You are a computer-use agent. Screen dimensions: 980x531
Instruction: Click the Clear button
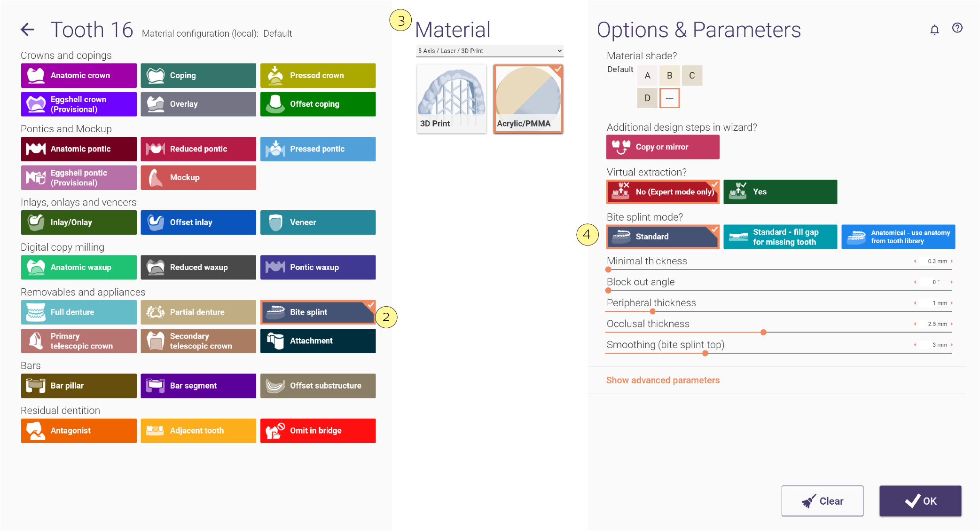[x=823, y=501]
